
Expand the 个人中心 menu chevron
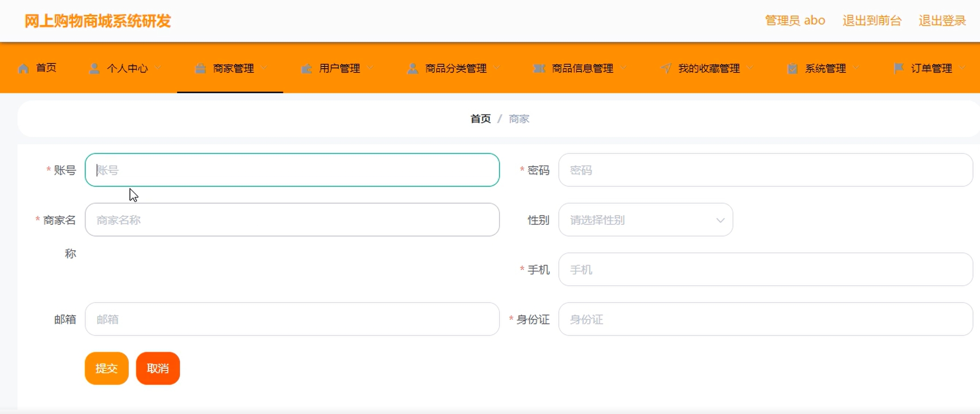(x=159, y=68)
